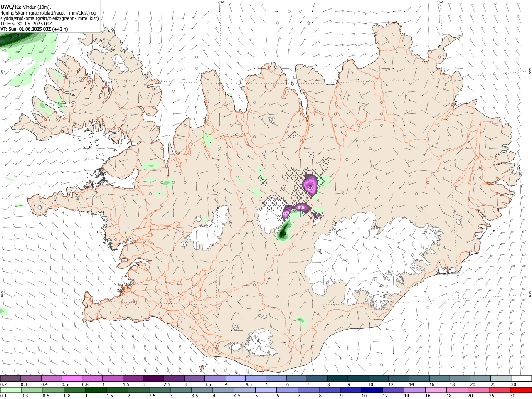532x399 pixels.
Task: Pick the magenta-pink swatch labeled 0.5
Action: click(71, 379)
